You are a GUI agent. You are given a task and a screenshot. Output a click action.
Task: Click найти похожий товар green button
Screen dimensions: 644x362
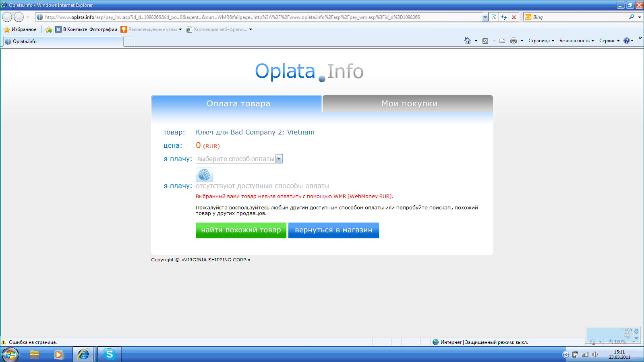(x=241, y=230)
